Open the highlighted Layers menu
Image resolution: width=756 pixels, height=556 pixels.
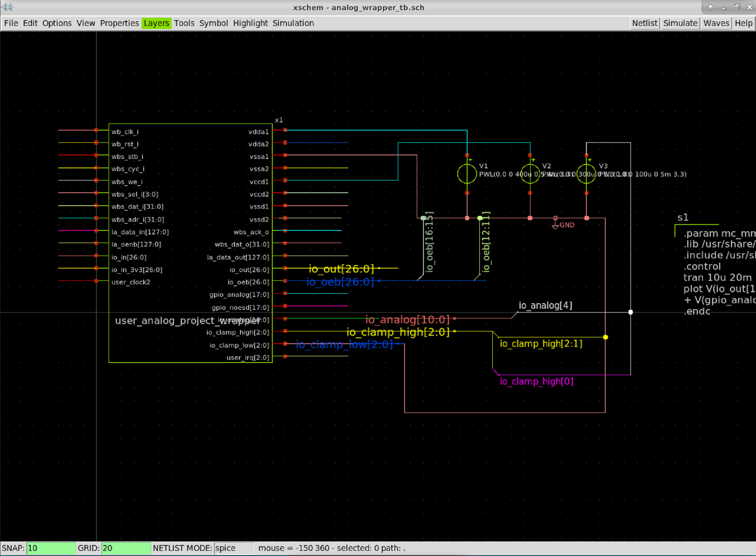point(156,23)
